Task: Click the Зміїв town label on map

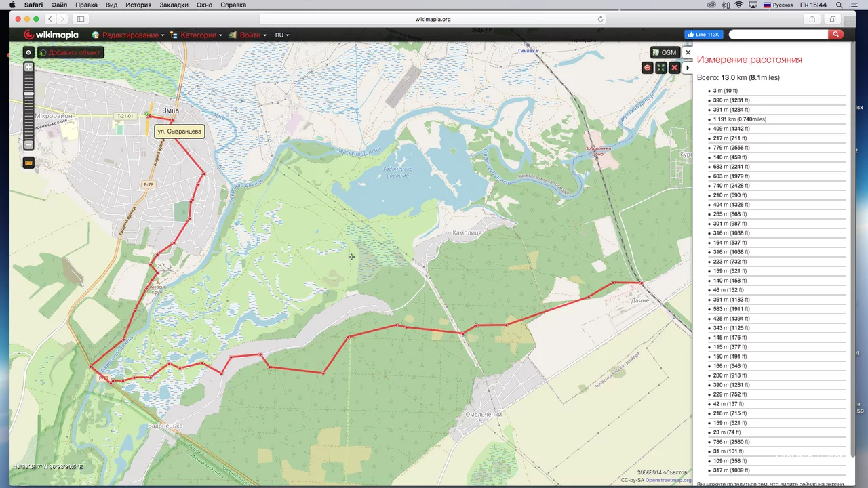Action: coord(171,110)
